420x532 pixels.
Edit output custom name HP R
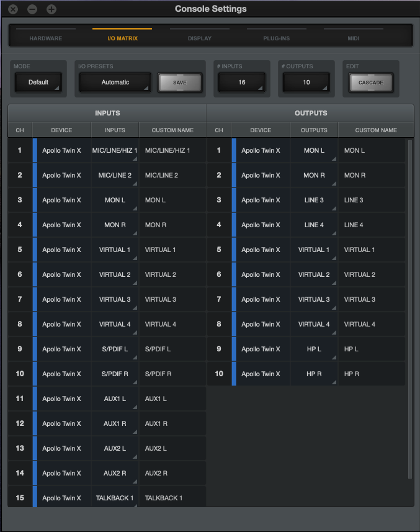coord(372,374)
